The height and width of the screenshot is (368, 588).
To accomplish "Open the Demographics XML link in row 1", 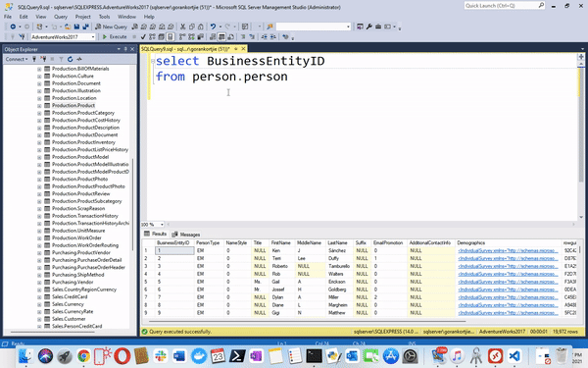I will (508, 250).
